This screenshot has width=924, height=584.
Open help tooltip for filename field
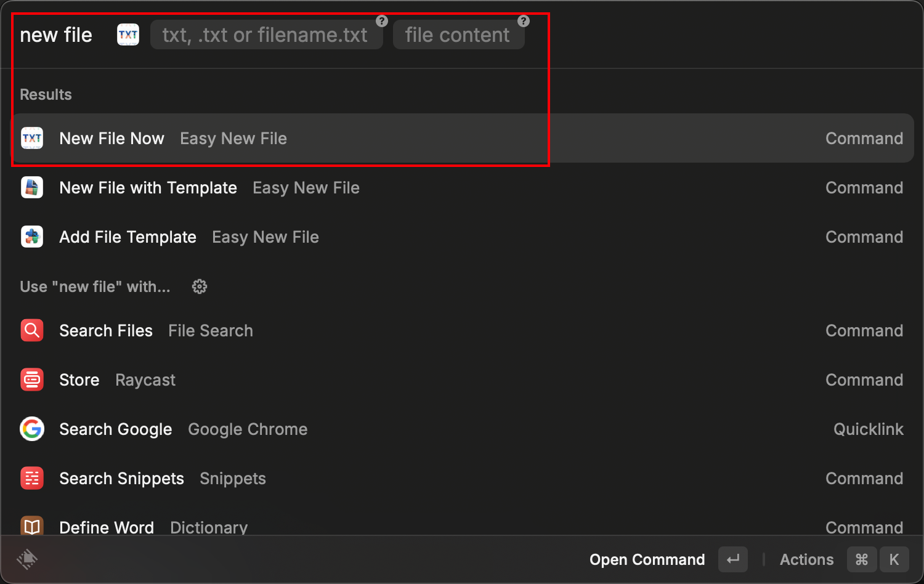tap(382, 21)
